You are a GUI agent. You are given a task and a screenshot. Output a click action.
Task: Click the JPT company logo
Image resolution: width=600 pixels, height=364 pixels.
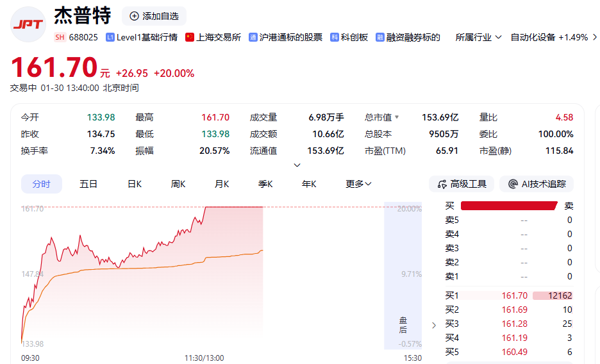28,24
